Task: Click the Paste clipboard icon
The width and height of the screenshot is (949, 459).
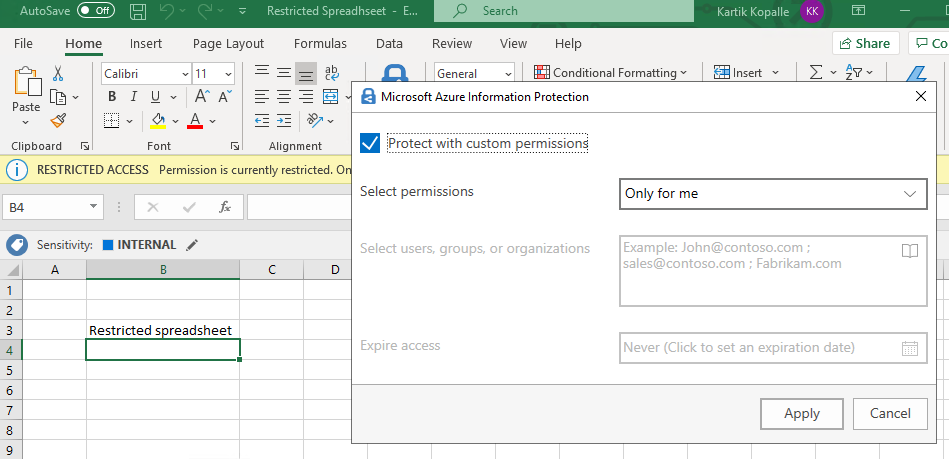Action: 26,82
